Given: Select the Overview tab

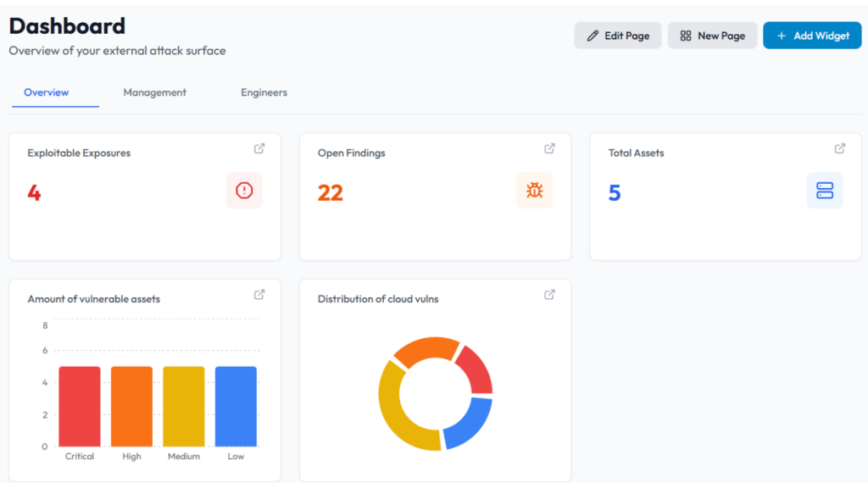Looking at the screenshot, I should point(47,92).
